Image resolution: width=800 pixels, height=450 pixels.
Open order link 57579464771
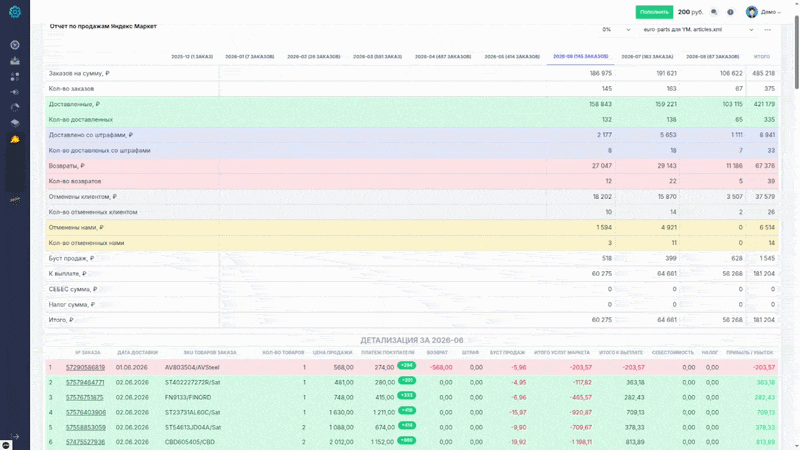coord(85,382)
